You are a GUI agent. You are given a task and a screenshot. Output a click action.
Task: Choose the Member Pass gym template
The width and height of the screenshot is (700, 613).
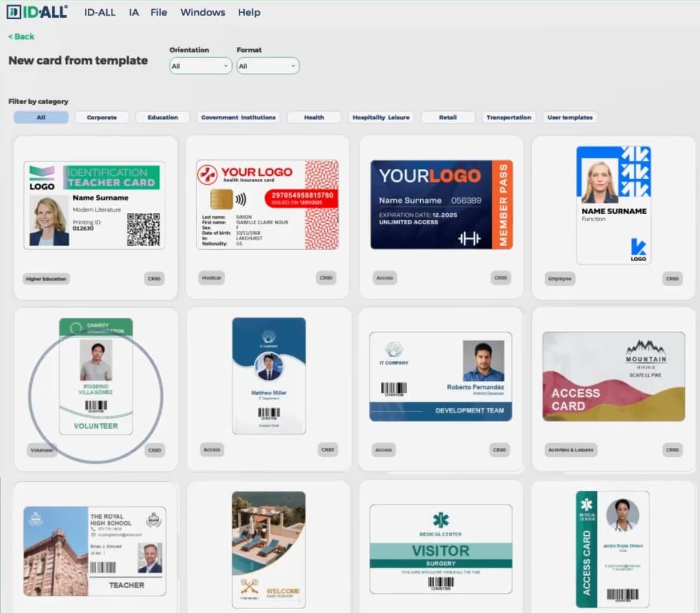click(442, 205)
